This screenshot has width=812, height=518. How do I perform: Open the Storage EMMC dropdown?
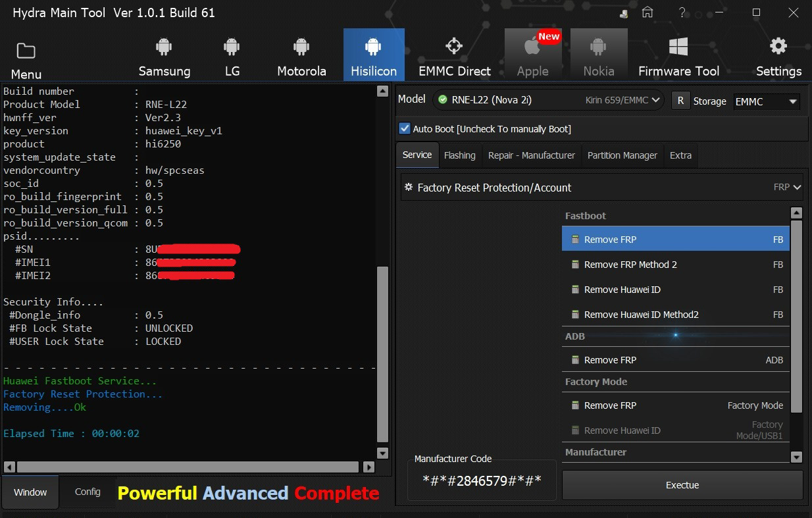pyautogui.click(x=766, y=101)
